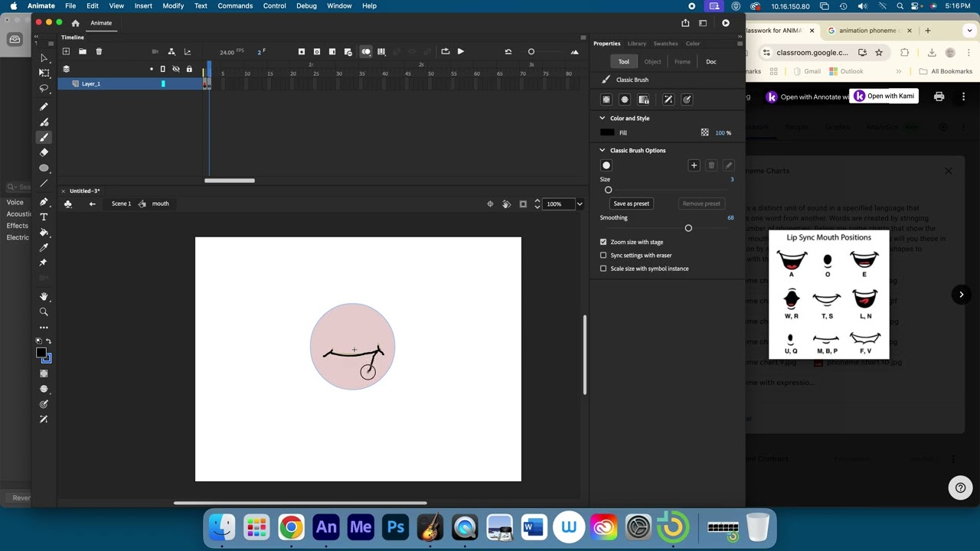Click the layer depth graph icon
Screen dimensions: 980x551
tap(188, 51)
